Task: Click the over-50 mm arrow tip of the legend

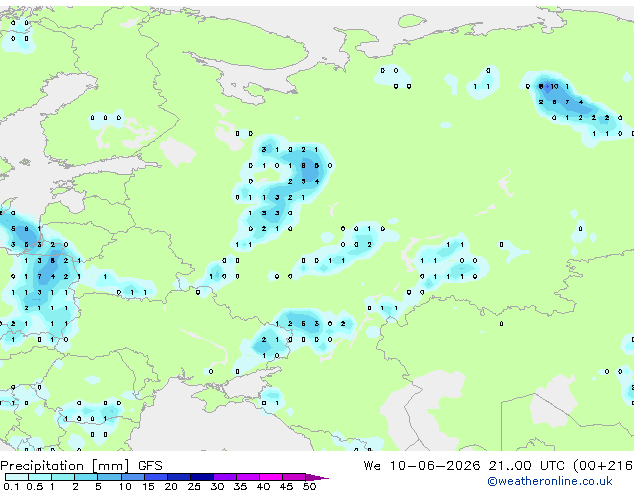Action: pos(317,477)
